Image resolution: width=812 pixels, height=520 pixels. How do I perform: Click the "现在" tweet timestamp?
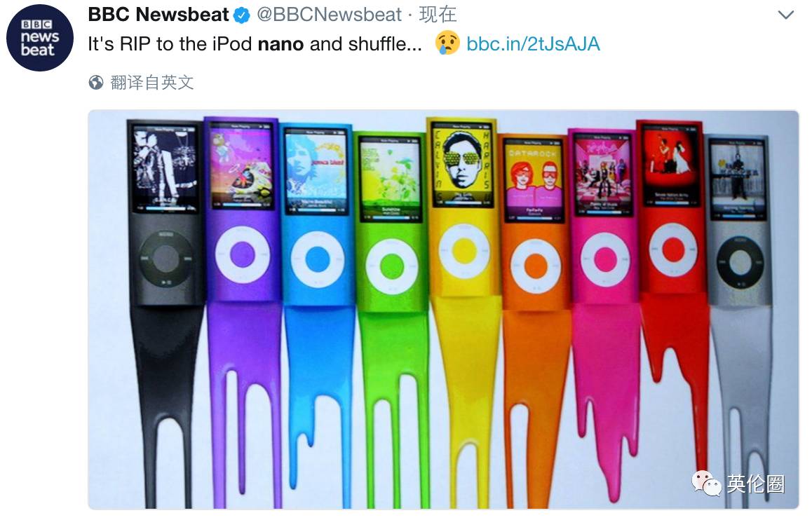click(x=438, y=15)
